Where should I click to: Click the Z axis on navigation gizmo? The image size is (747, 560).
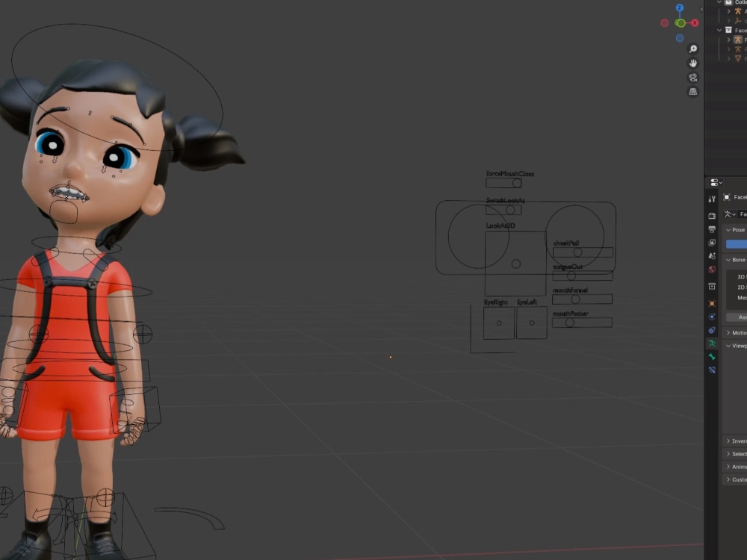coord(680,8)
